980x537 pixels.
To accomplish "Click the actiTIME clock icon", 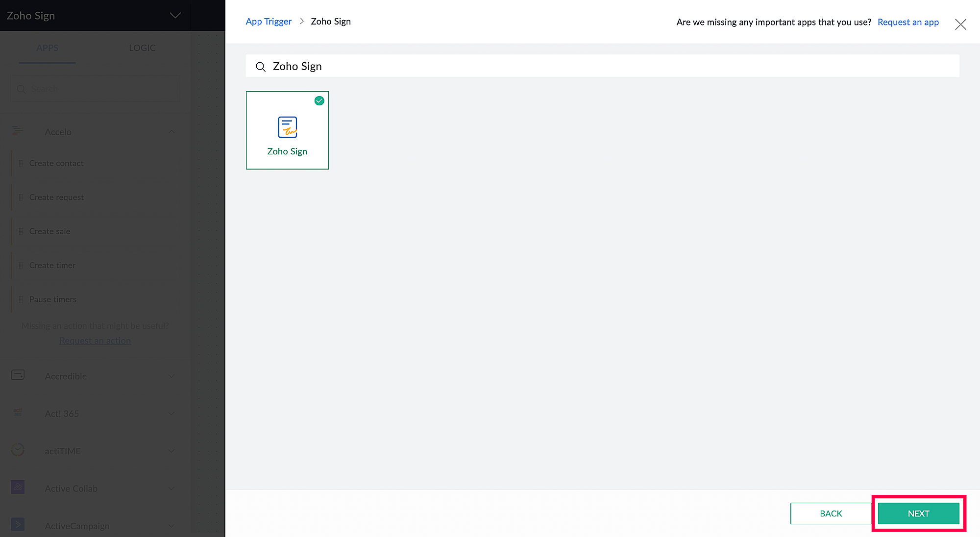I will [x=18, y=450].
